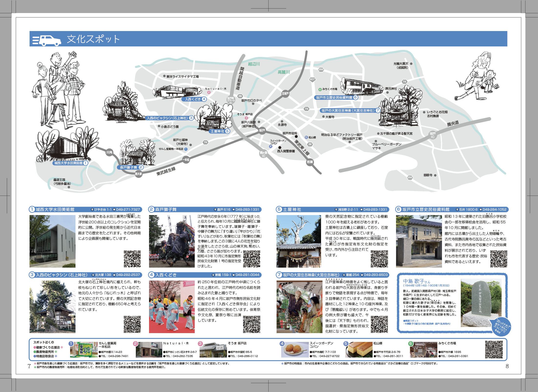538x392 pixels.
Task: Click the blue number 5 marker by 松山楼 on map
Action: (306, 137)
